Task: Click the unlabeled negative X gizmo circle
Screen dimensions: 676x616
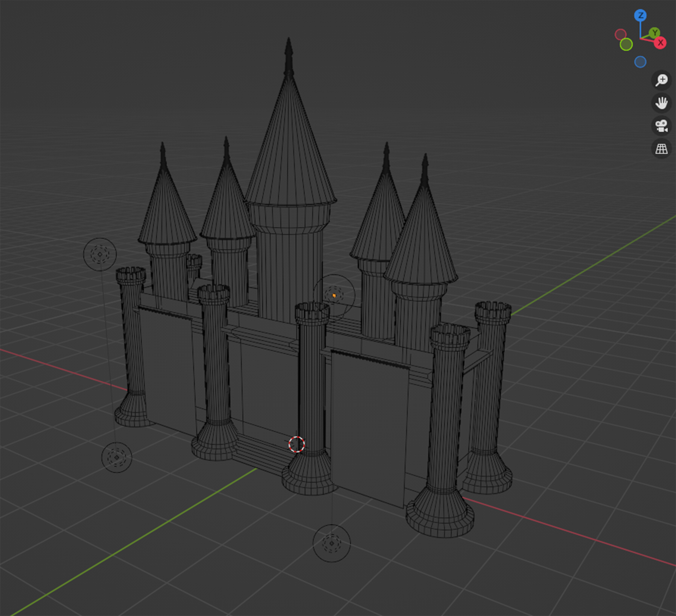Action: point(620,34)
